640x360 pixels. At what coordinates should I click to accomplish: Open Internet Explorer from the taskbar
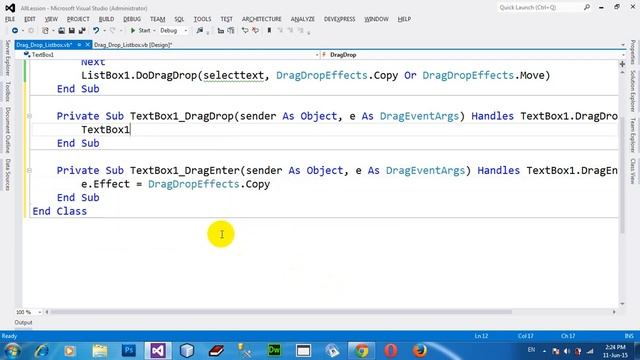[41, 350]
